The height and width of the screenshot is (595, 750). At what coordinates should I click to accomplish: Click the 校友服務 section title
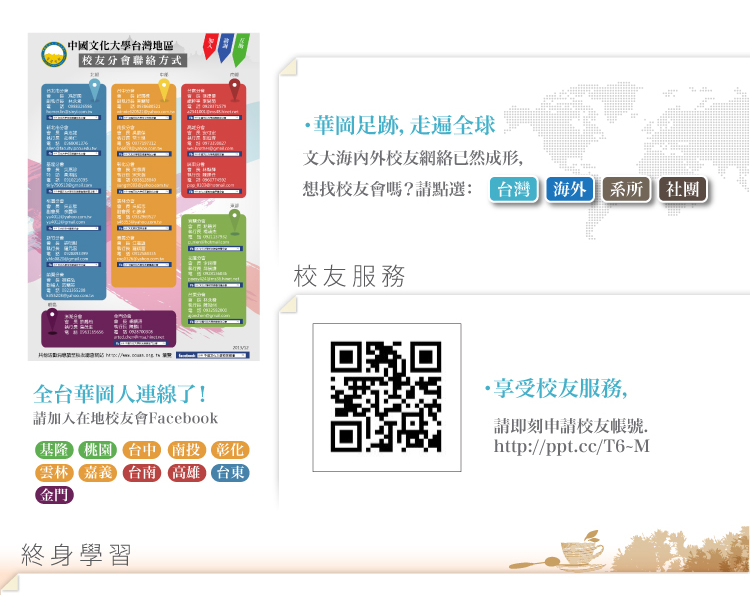point(349,276)
